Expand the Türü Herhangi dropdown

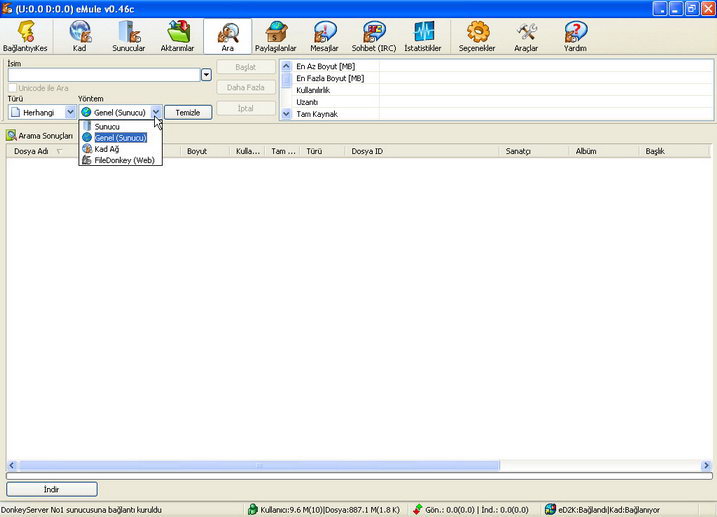[70, 112]
